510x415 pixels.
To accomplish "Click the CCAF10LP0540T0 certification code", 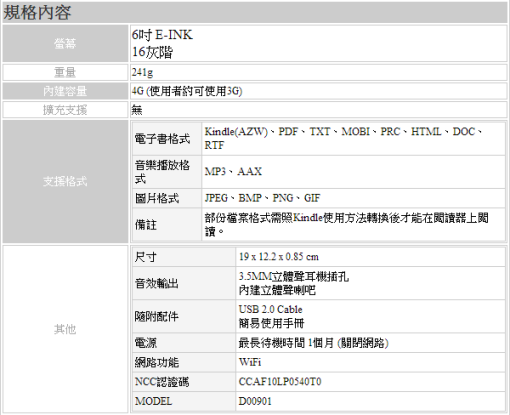I will 280,381.
